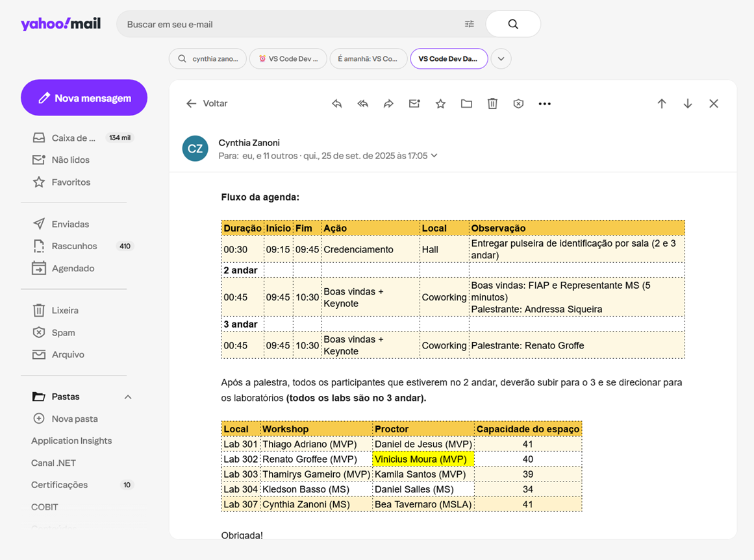Reply to the message
This screenshot has height=560, width=754.
click(x=337, y=104)
